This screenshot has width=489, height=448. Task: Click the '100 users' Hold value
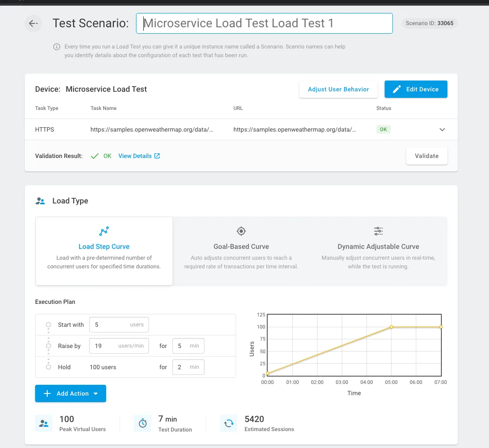(103, 367)
